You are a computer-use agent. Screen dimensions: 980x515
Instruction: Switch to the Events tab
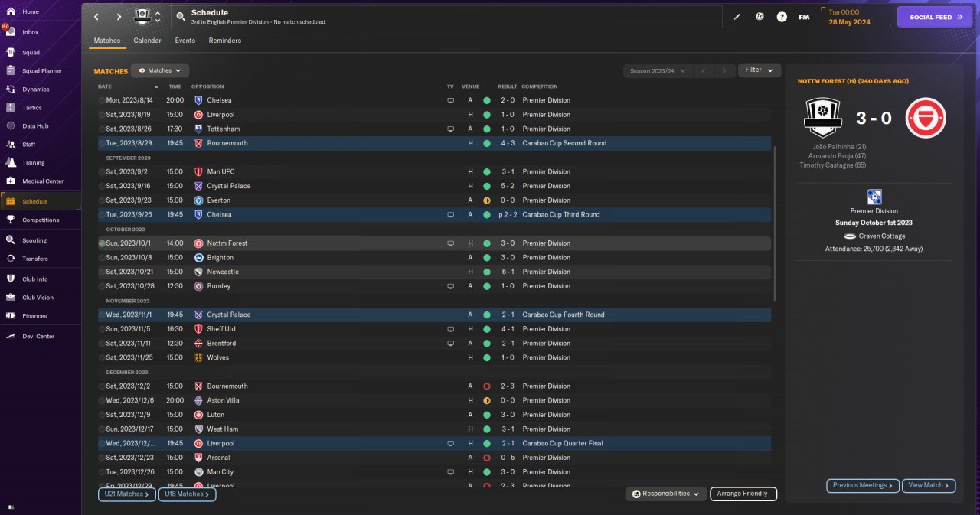click(185, 41)
